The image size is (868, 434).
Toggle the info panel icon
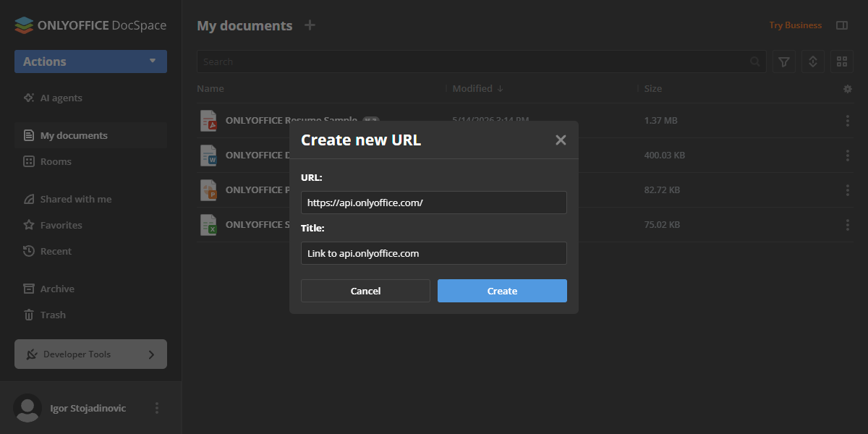(842, 25)
